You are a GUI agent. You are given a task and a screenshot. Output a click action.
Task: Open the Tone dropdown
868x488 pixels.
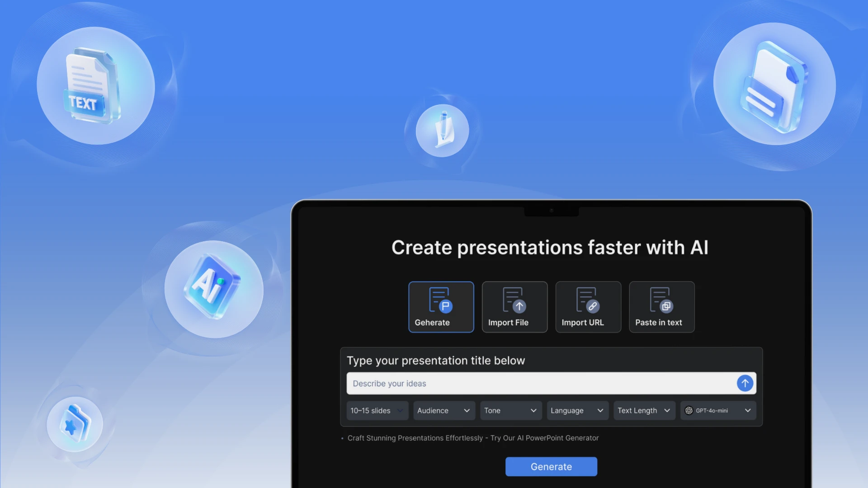coord(510,410)
